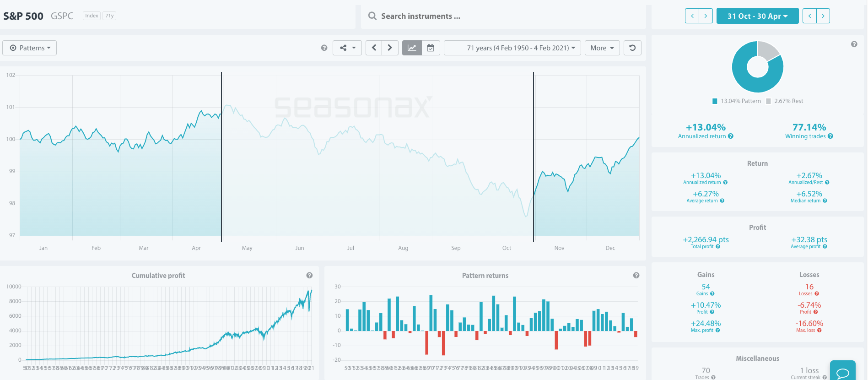Click the +6.52% median return value

pos(809,194)
